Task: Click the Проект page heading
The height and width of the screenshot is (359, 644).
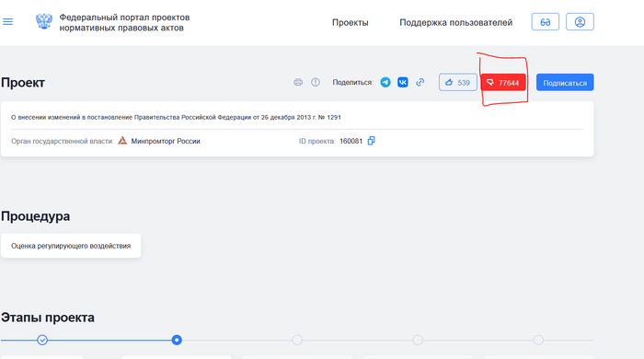Action: [x=23, y=83]
